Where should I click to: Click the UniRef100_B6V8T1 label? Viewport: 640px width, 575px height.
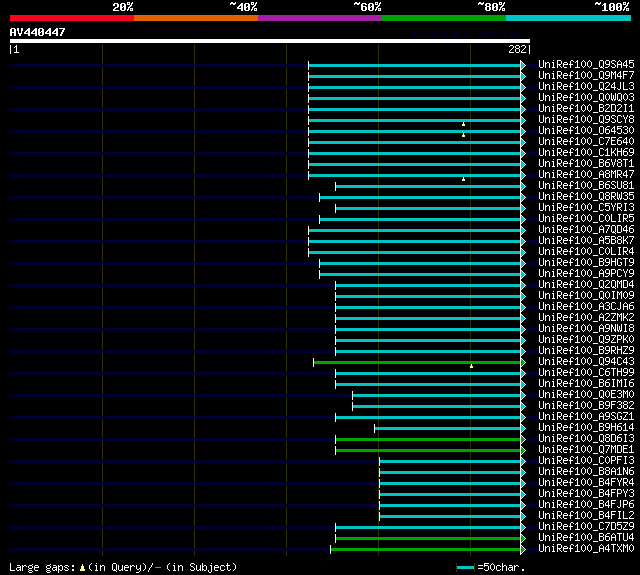pos(586,164)
